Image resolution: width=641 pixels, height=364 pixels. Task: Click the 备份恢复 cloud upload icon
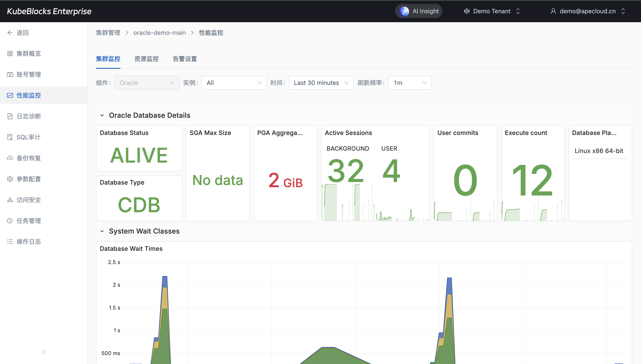point(10,158)
